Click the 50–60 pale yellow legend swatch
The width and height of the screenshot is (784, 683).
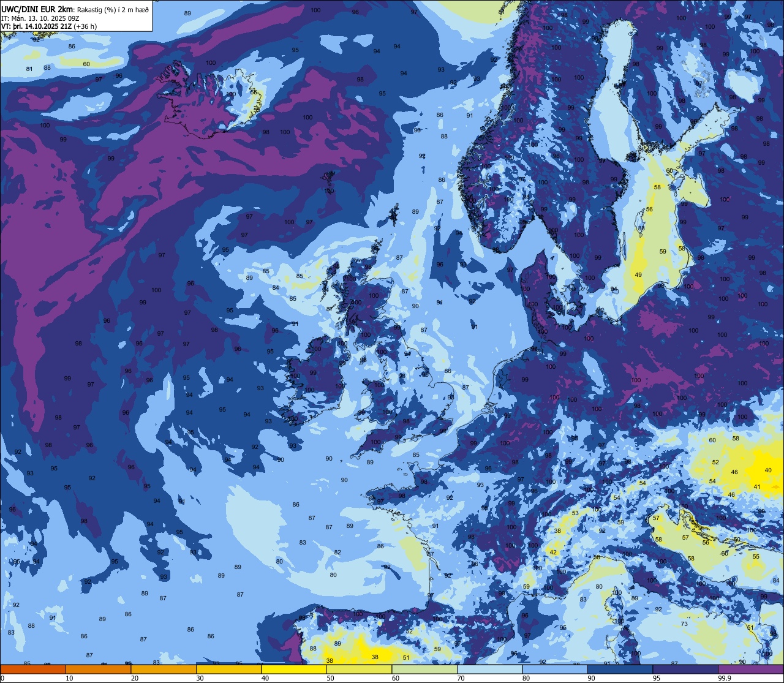click(359, 669)
